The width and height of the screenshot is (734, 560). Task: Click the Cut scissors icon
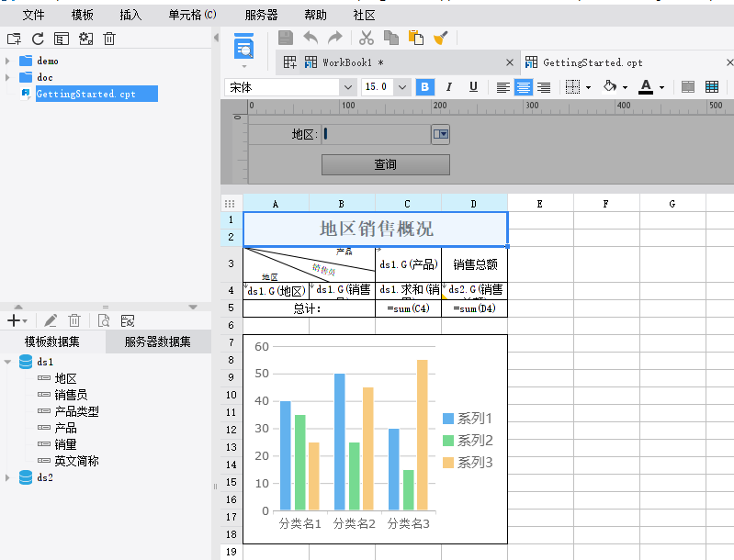point(366,38)
